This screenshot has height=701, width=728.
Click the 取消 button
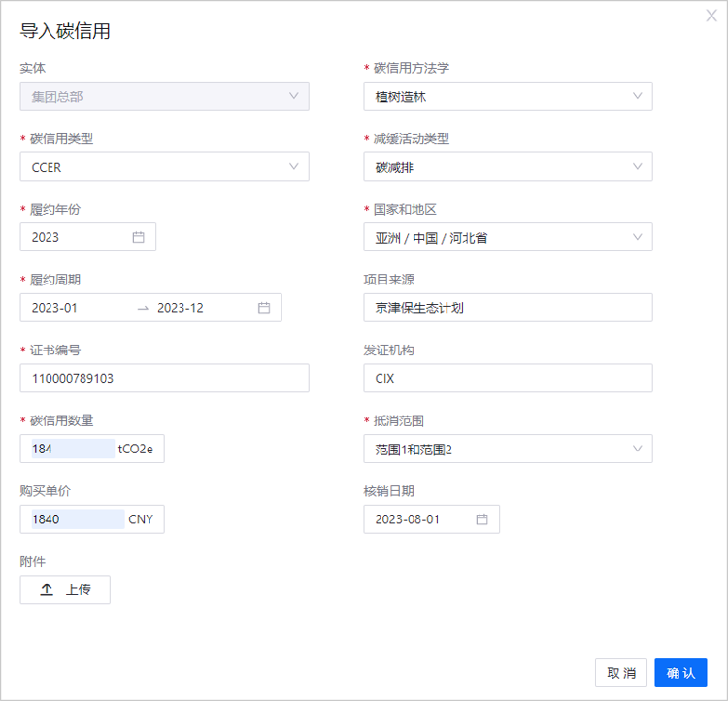click(621, 673)
